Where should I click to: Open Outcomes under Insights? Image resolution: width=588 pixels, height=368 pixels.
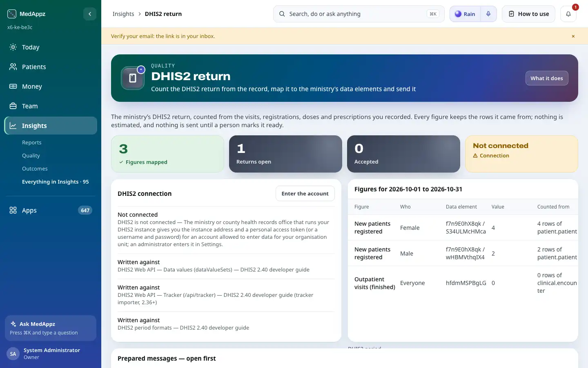click(35, 168)
